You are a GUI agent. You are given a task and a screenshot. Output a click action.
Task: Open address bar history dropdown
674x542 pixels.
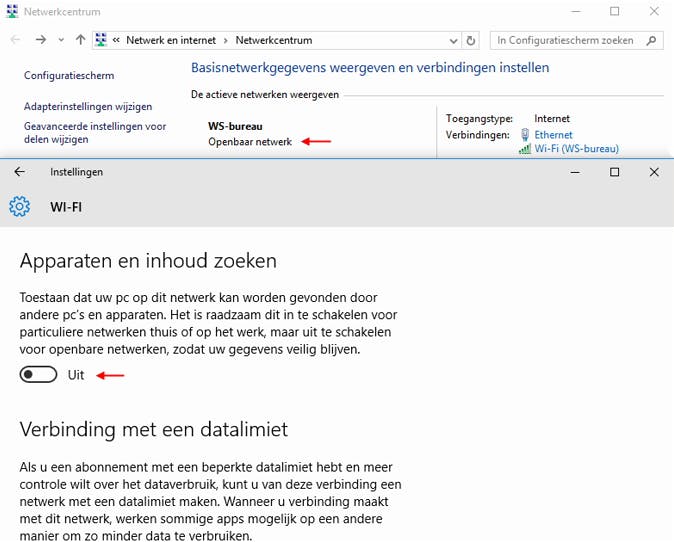(x=453, y=41)
